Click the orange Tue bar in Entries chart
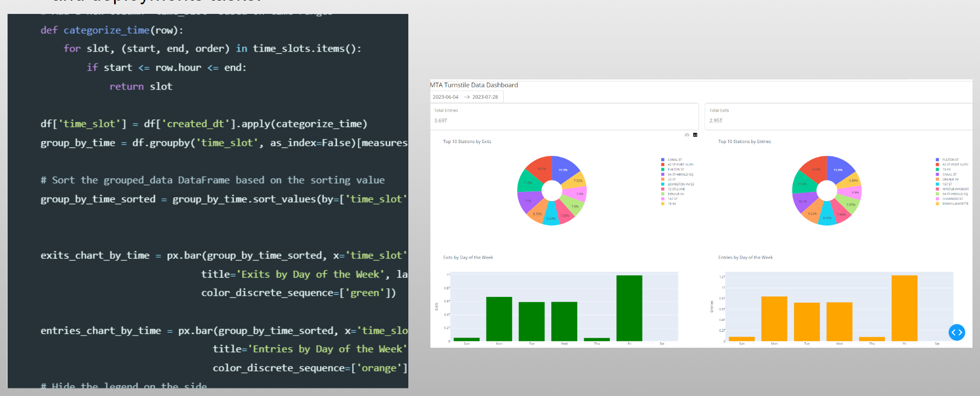The width and height of the screenshot is (980, 396). [x=807, y=322]
